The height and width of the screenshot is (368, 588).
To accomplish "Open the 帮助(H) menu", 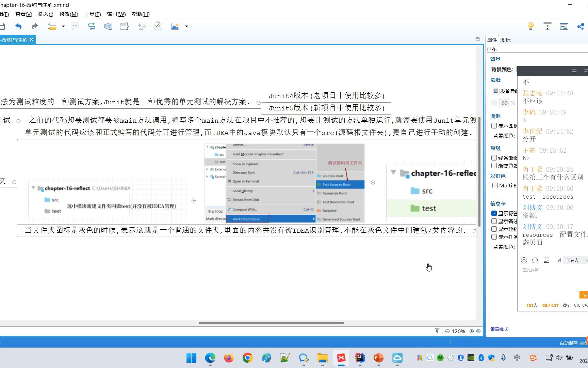I will (x=141, y=14).
